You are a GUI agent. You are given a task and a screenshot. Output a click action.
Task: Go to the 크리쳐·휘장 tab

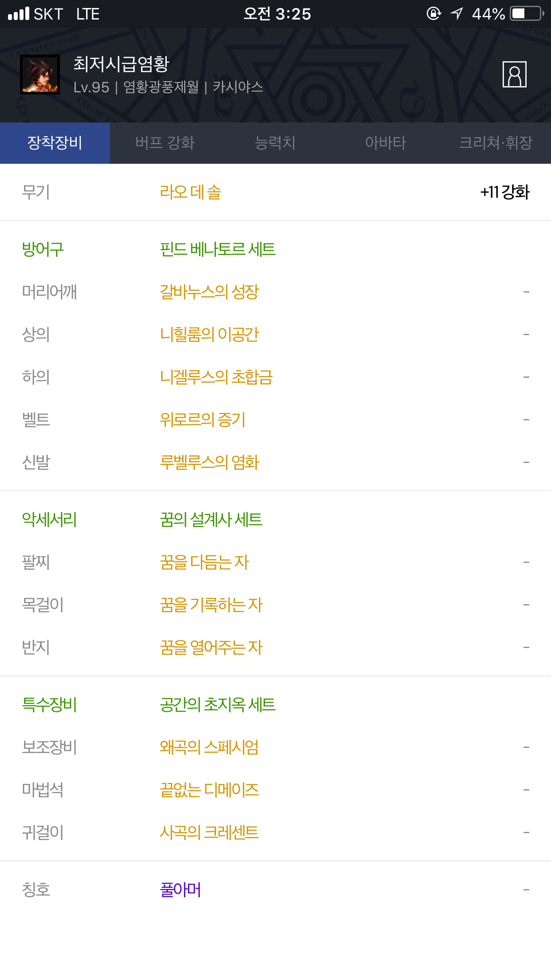point(496,143)
